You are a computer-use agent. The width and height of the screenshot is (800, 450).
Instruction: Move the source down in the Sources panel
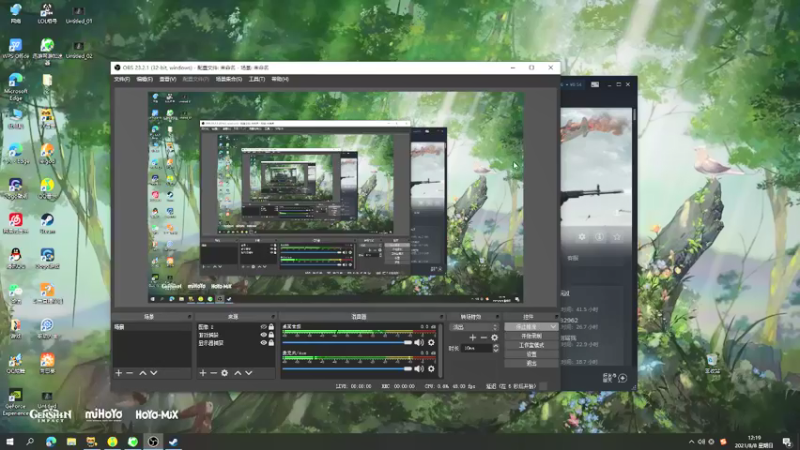(248, 373)
